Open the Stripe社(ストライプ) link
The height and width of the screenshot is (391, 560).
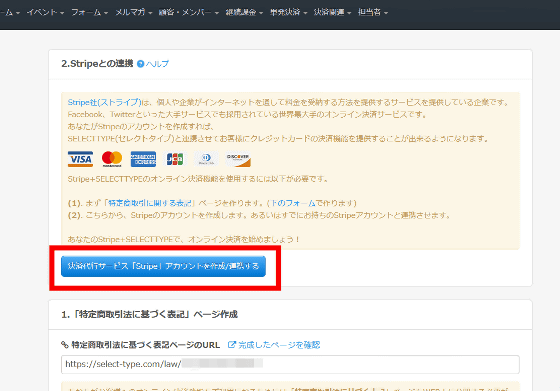pyautogui.click(x=104, y=102)
